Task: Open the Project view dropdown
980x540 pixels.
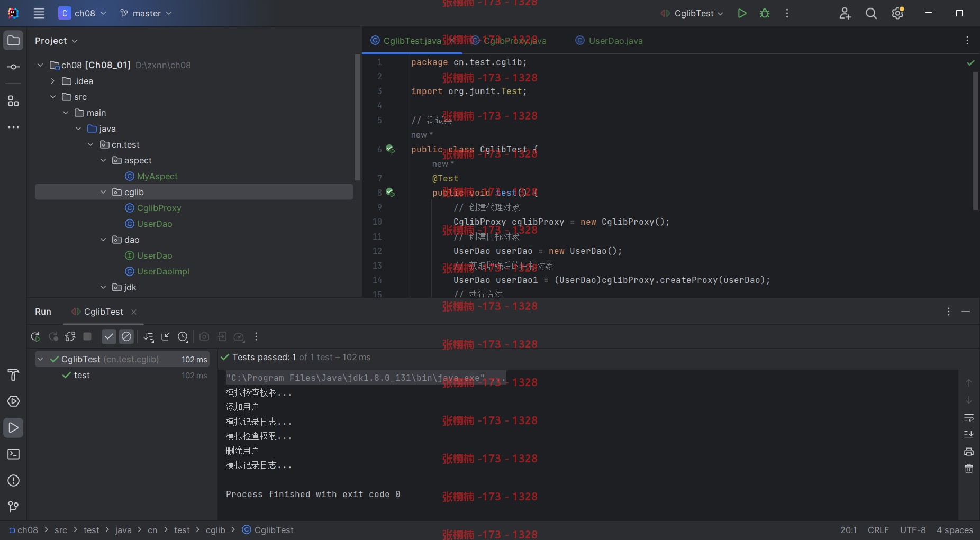Action: click(56, 41)
